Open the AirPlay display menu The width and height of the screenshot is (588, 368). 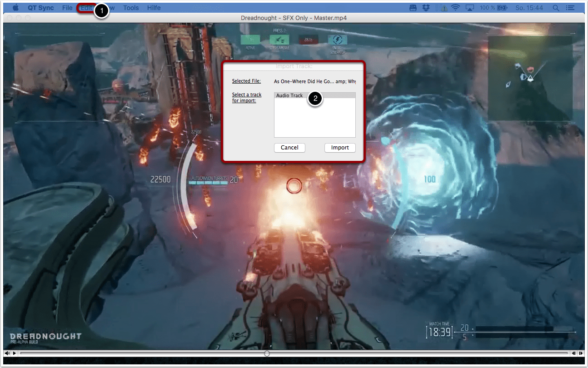tap(470, 8)
